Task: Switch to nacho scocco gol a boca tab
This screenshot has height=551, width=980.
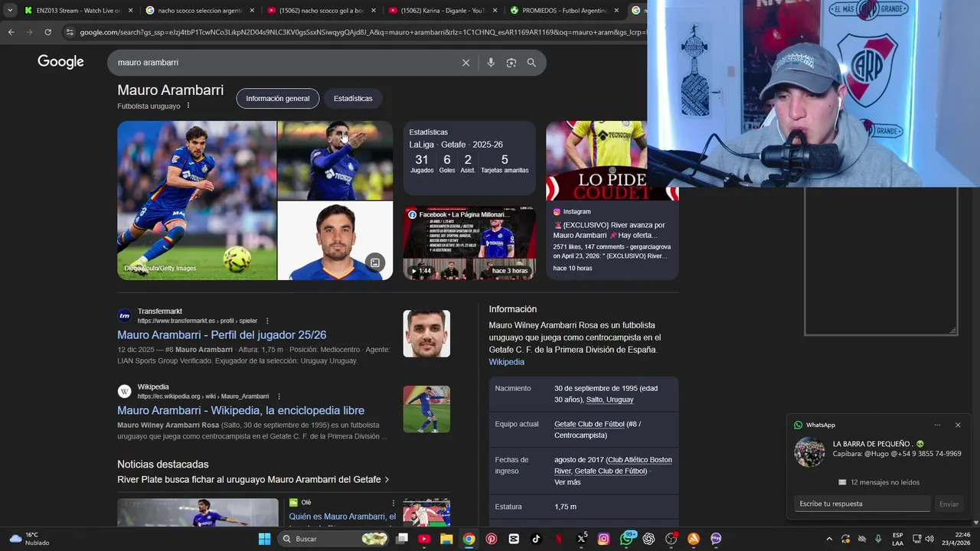Action: click(x=322, y=11)
